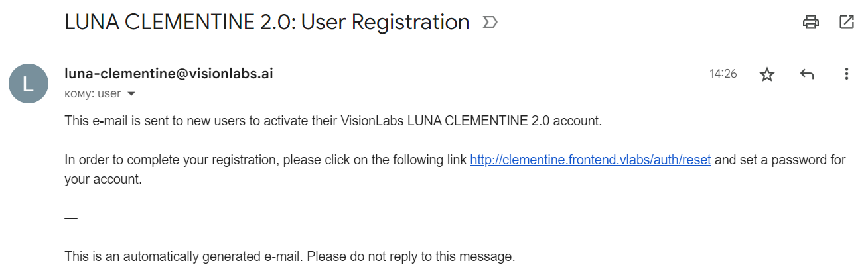This screenshot has height=279, width=868.
Task: Star this email from luna-clementine
Action: click(767, 74)
